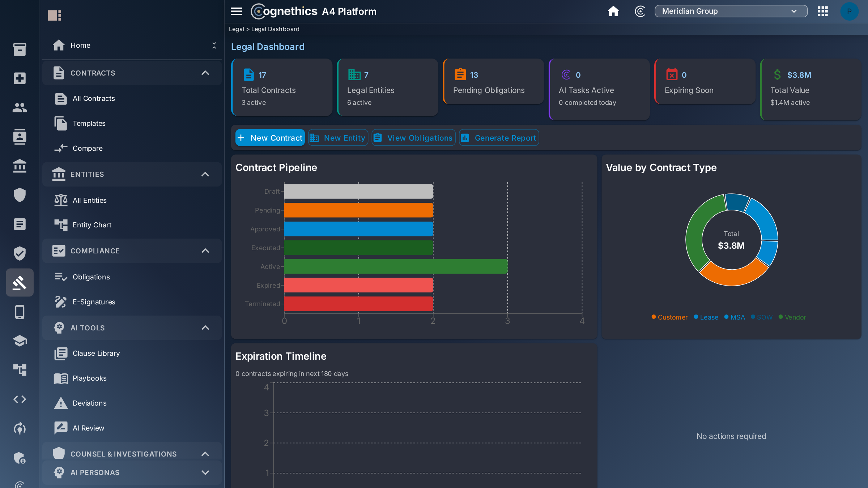Image resolution: width=868 pixels, height=488 pixels.
Task: Open the hamburger menu in header
Action: [x=236, y=11]
